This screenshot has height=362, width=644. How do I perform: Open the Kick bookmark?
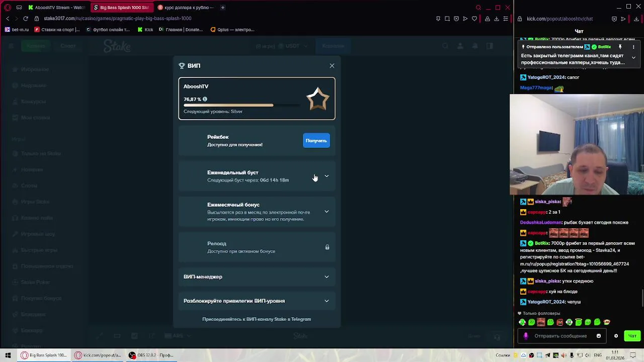click(x=145, y=30)
